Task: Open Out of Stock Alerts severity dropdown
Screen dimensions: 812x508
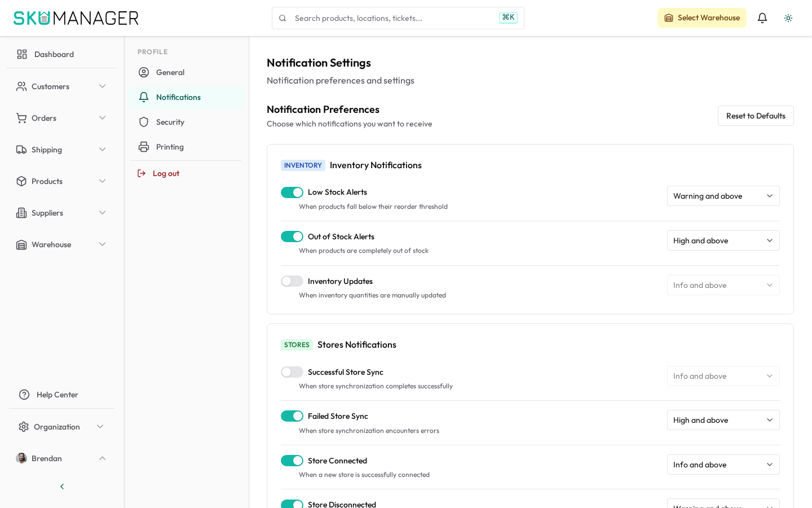Action: [723, 240]
